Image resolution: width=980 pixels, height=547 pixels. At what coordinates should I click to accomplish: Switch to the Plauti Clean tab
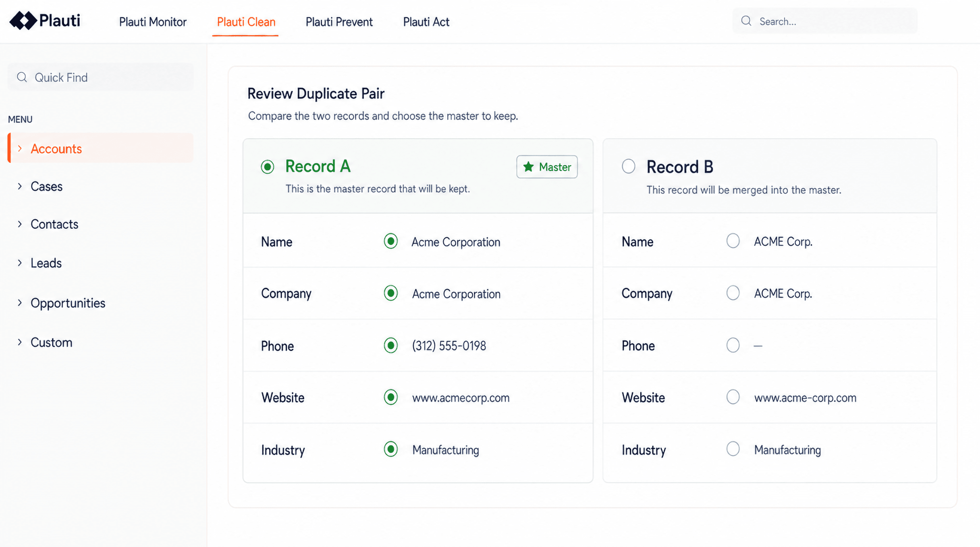coord(246,22)
